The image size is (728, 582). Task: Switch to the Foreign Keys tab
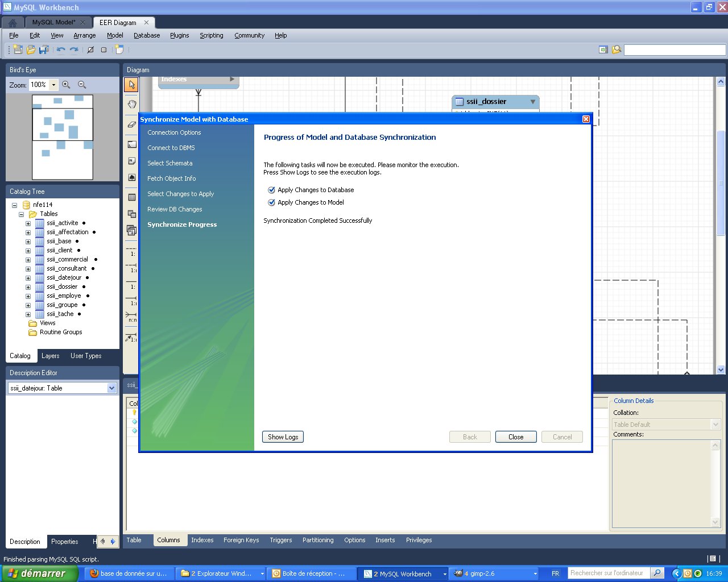pos(241,540)
